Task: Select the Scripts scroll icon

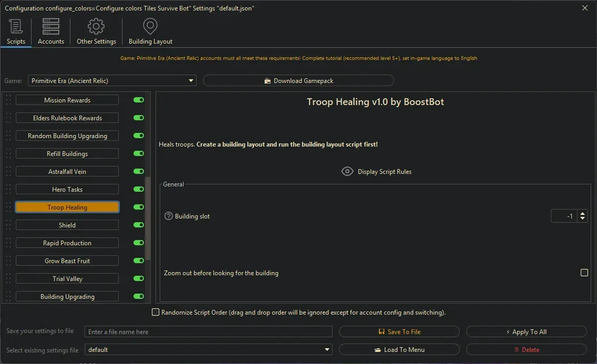Action: [16, 26]
